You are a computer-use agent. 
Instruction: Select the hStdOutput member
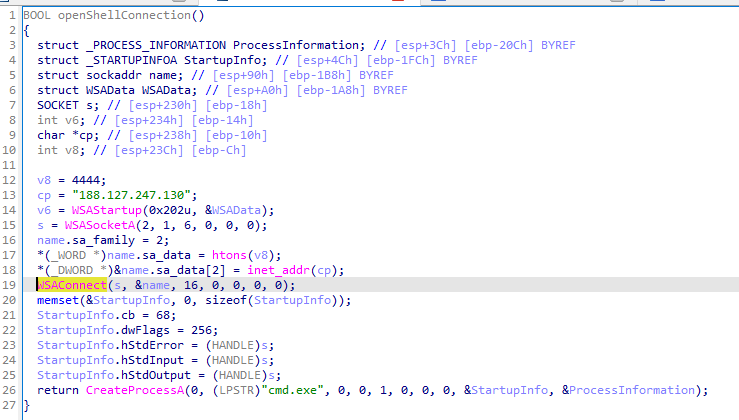point(156,375)
